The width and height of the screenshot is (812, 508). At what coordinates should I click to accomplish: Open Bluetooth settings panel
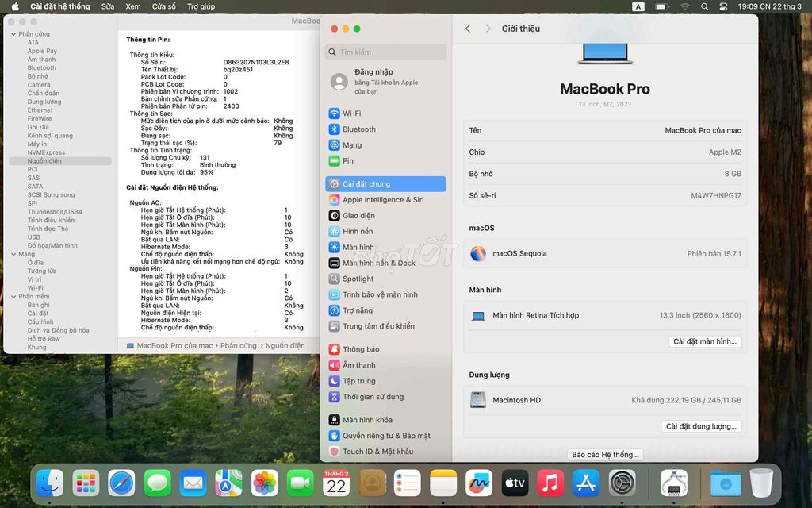360,129
